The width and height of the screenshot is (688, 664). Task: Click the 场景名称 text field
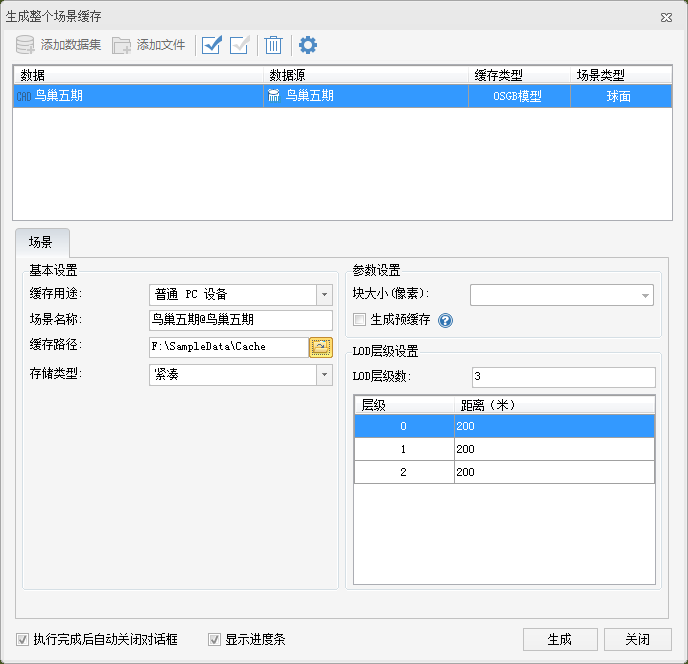pyautogui.click(x=239, y=320)
